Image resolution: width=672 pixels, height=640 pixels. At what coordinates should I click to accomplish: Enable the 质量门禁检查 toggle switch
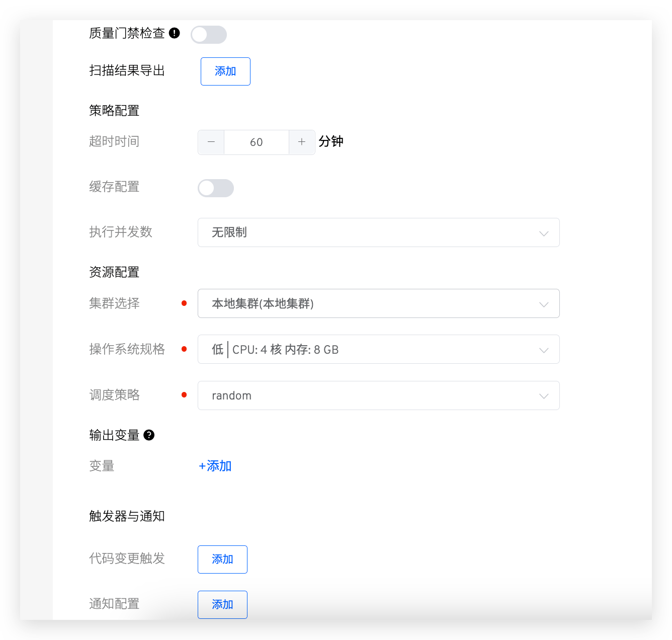pos(208,34)
